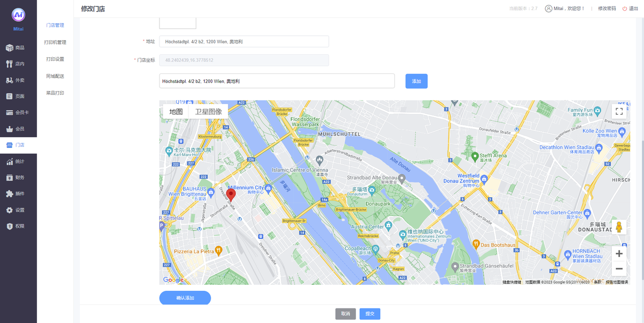Screen dimensions: 644x323
Task: Open the 统计 statistics chart icon
Action: [9, 161]
